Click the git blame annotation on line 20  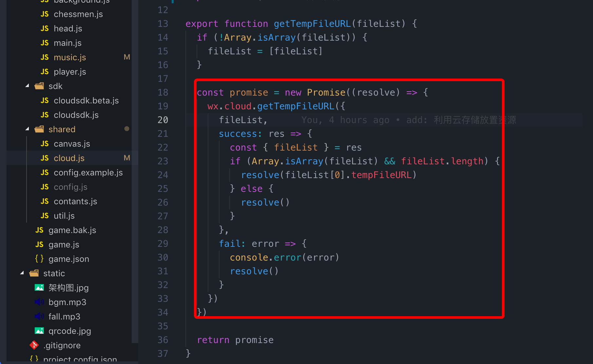(409, 120)
